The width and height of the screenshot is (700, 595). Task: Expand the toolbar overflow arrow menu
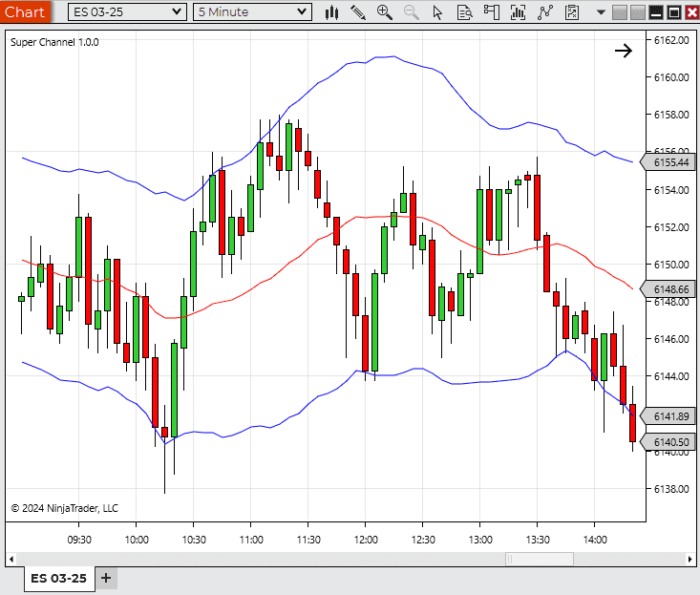tap(601, 12)
